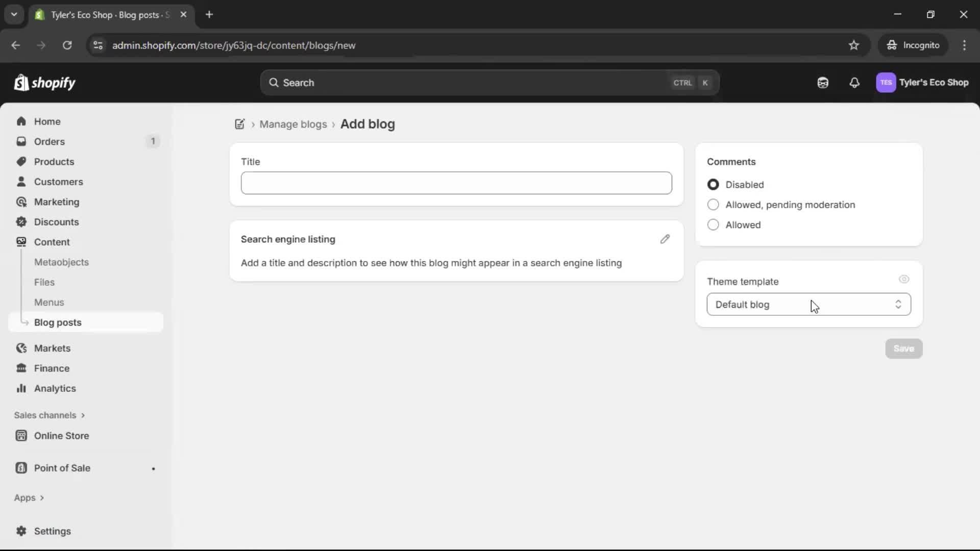
Task: Click the Manage blogs breadcrumb link
Action: point(293,124)
